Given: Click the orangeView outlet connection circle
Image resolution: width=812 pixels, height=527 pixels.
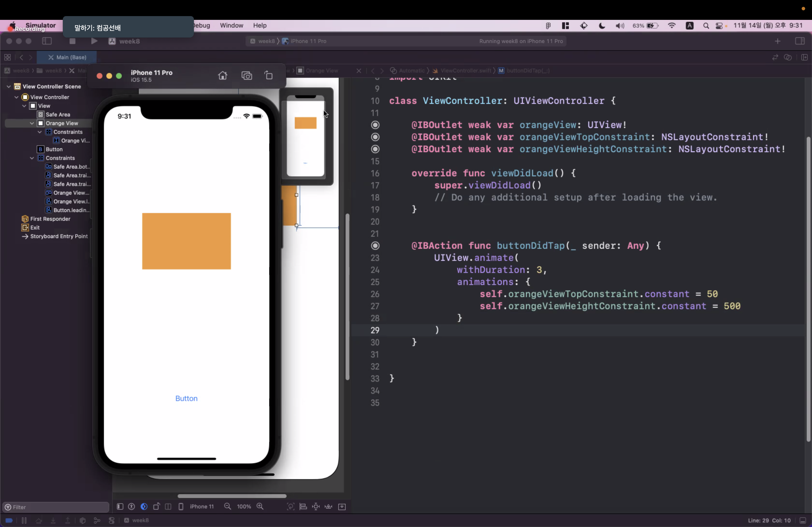Looking at the screenshot, I should 375,125.
